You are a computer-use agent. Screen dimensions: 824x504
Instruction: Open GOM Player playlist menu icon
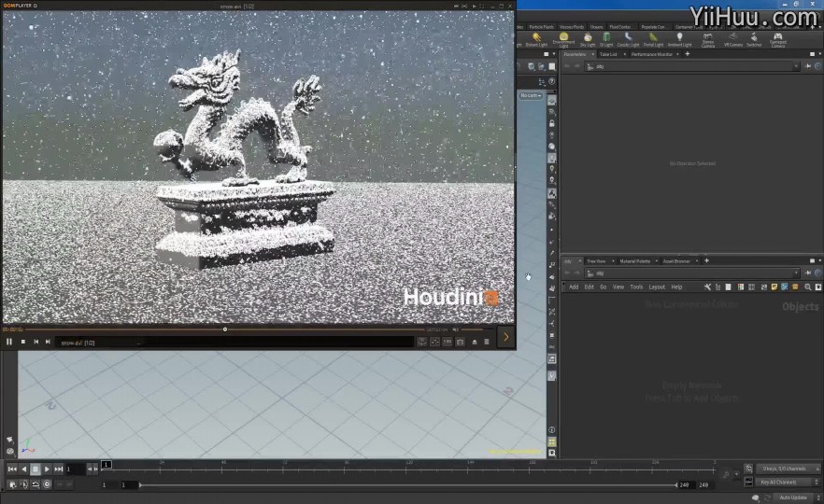point(487,342)
